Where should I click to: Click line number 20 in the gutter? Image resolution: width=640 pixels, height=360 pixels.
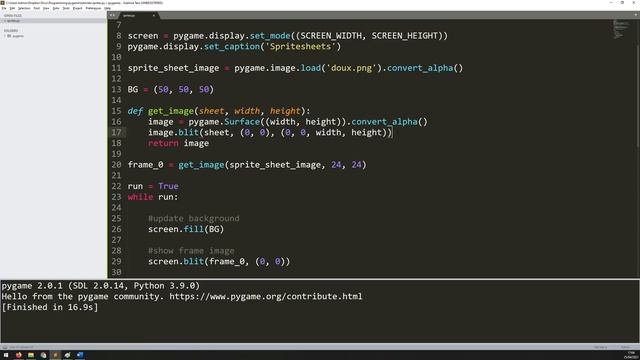[116, 165]
